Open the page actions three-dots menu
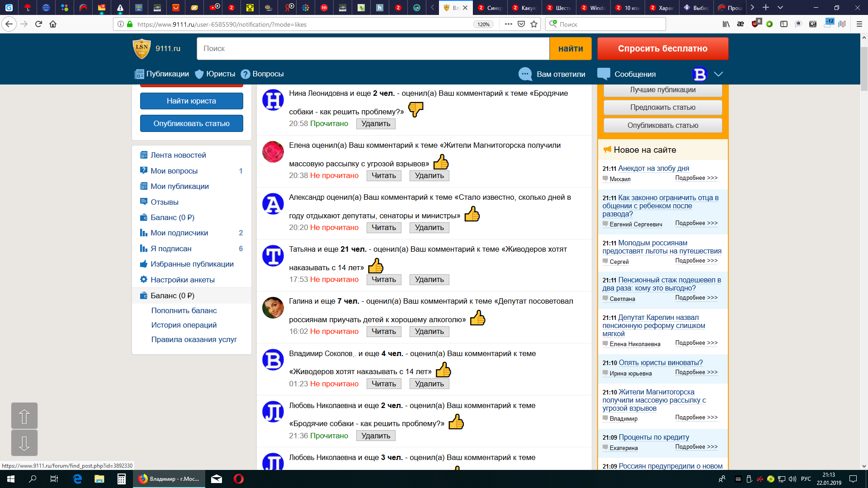This screenshot has height=488, width=868. (x=509, y=24)
